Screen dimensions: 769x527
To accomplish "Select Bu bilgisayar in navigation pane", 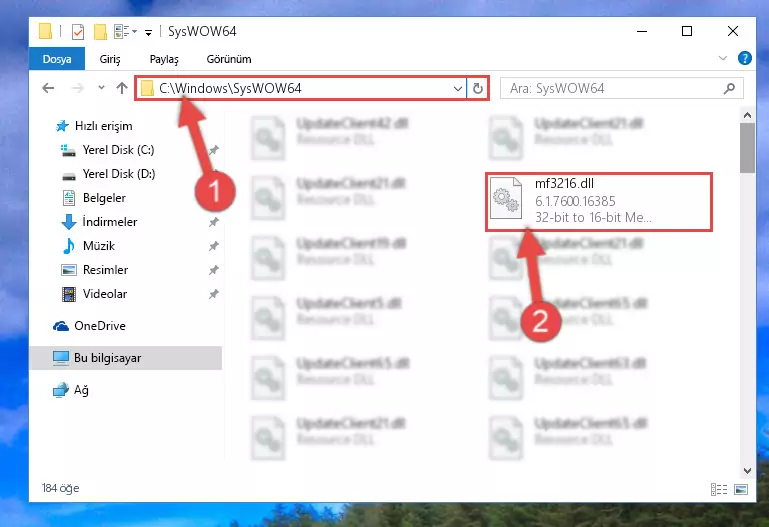I will pyautogui.click(x=107, y=358).
